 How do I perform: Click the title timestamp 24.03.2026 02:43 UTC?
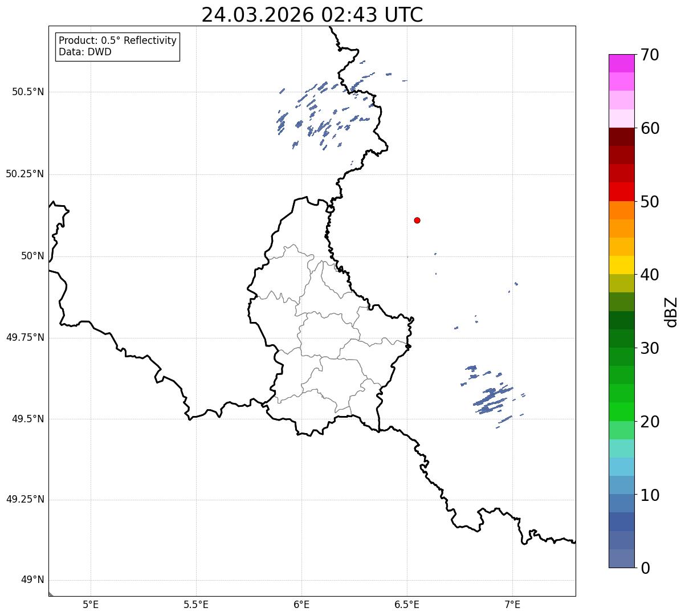(x=312, y=15)
